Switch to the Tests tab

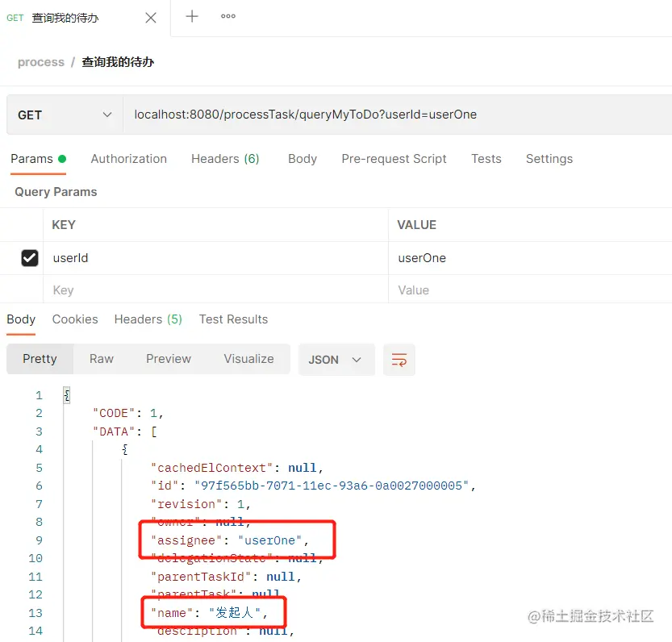(x=486, y=159)
